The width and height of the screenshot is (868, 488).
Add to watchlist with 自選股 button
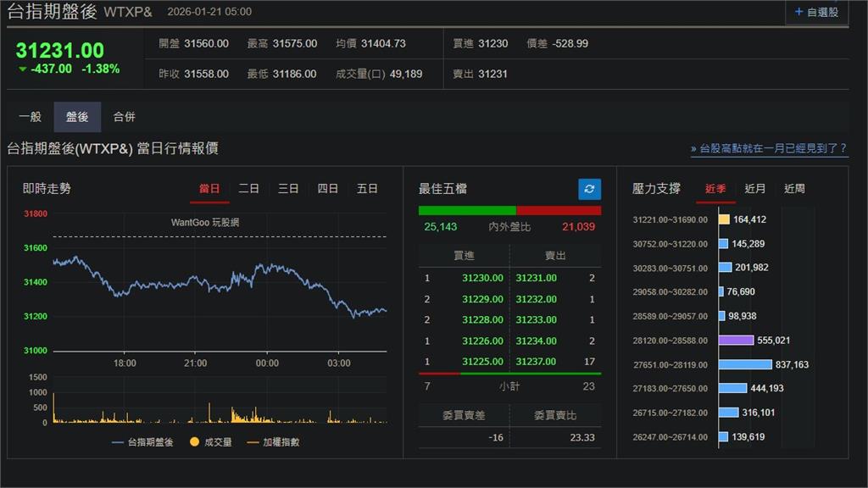pyautogui.click(x=816, y=12)
